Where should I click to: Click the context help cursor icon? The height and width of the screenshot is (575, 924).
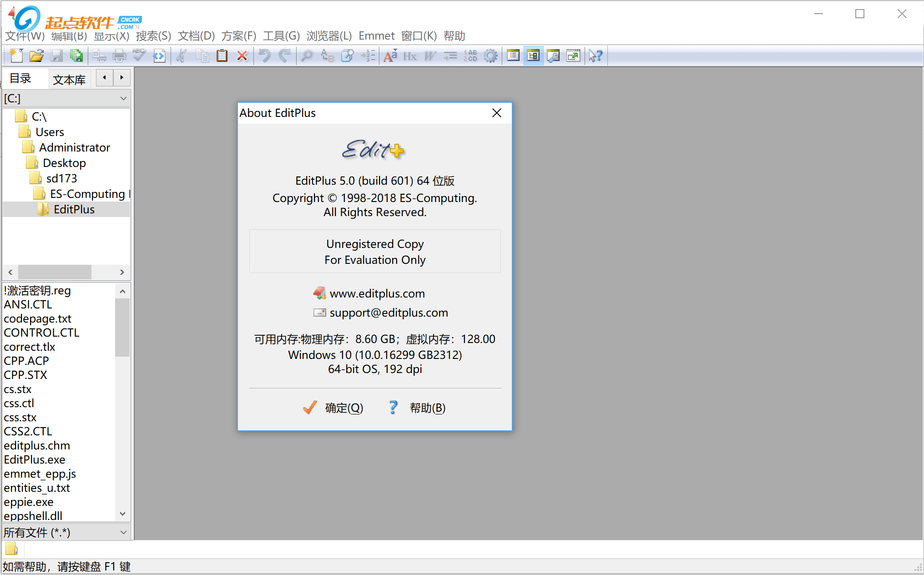(x=595, y=55)
